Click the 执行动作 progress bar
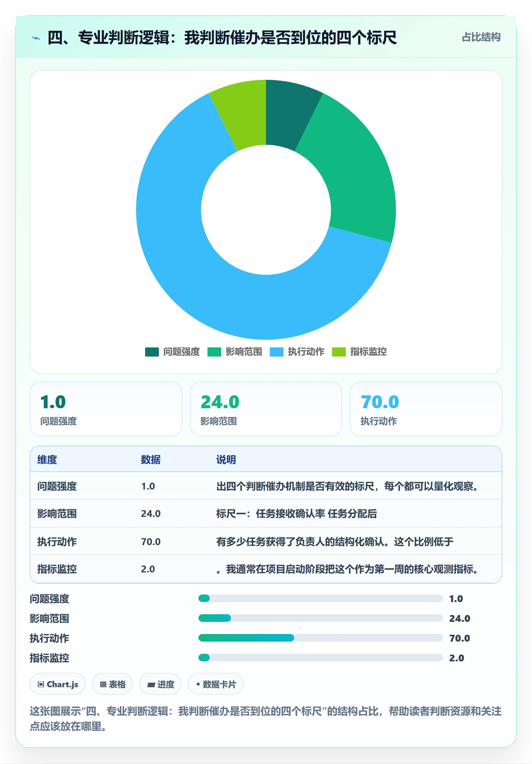Viewport: 532px width, 764px height. click(x=320, y=638)
